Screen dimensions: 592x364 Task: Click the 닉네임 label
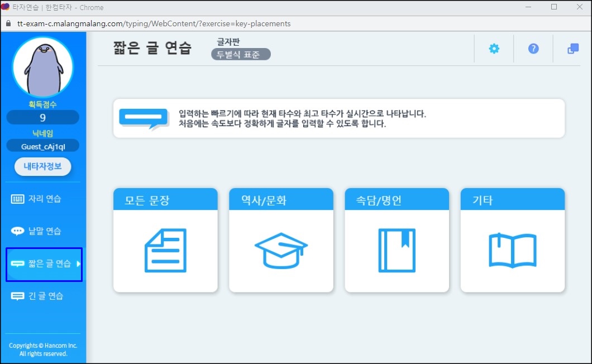coord(42,133)
